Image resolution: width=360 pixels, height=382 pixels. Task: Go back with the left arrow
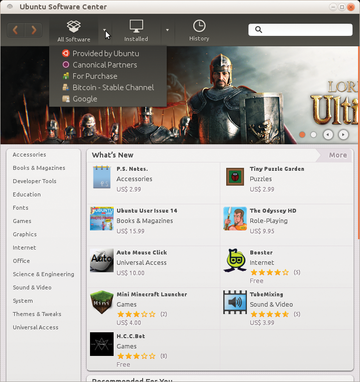coord(15,30)
